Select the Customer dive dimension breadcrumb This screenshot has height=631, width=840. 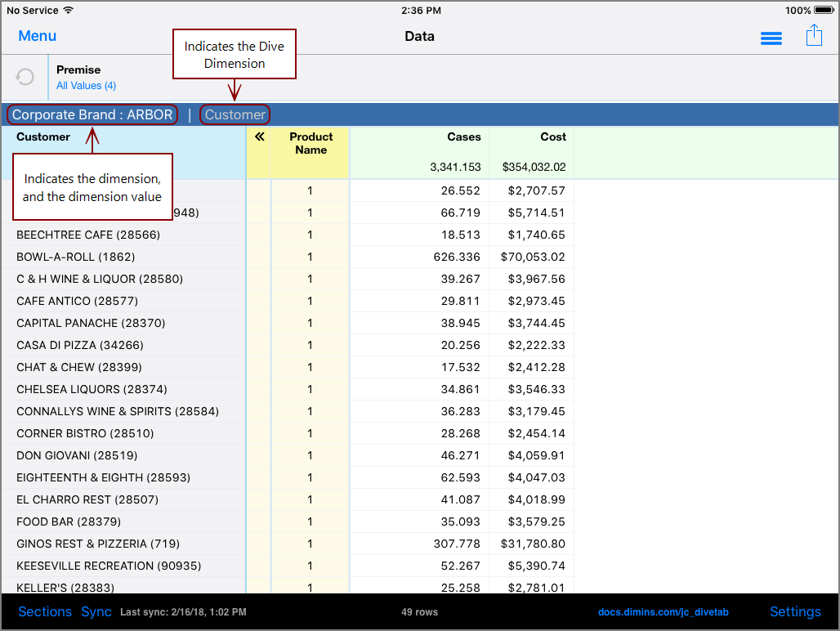235,114
